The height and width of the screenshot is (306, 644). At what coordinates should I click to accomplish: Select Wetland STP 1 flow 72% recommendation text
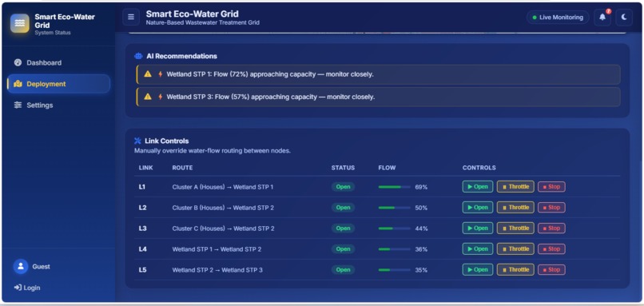270,74
